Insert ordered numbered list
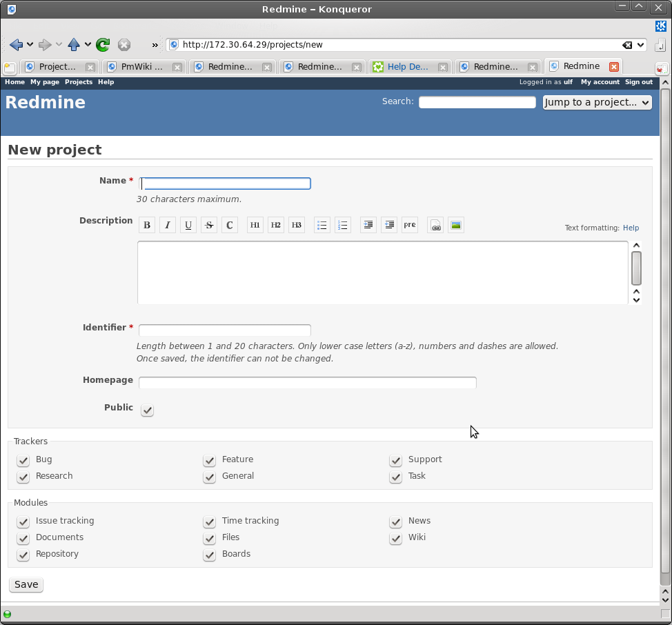Screen dimensions: 672x625 pyautogui.click(x=342, y=225)
